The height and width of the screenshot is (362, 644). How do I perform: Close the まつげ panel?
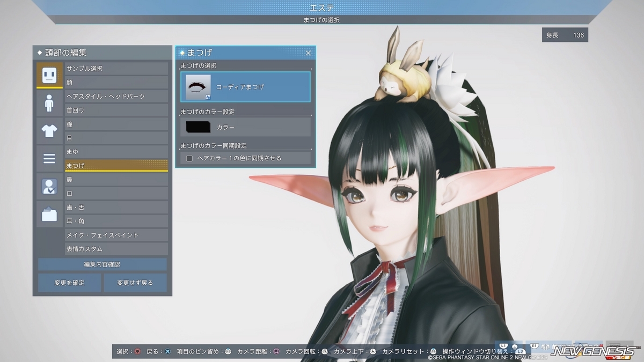(308, 53)
